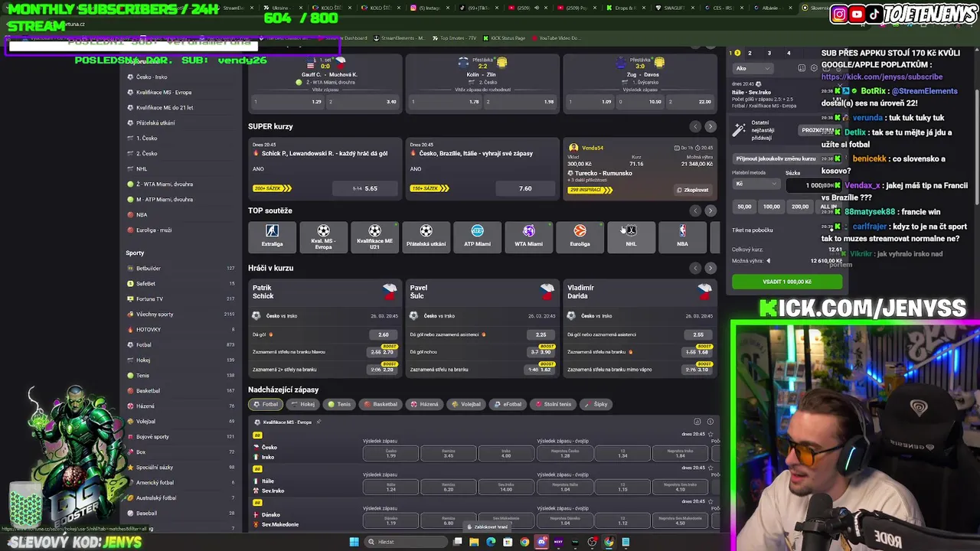Place bet with VSADIT 1 000,00 Kč

tap(787, 282)
